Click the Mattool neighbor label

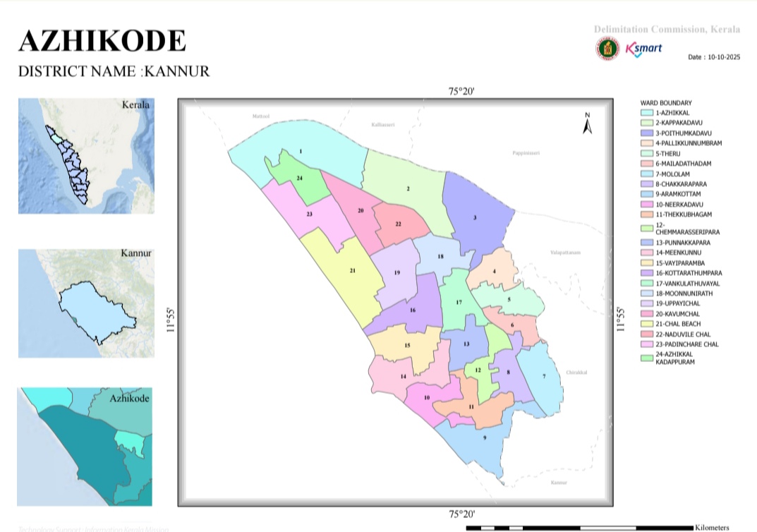point(261,116)
